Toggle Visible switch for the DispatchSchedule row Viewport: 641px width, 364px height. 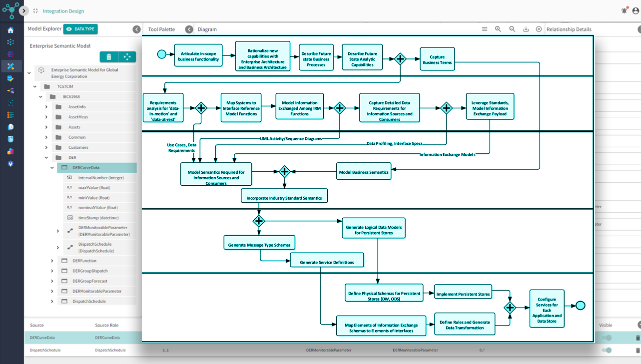607,350
